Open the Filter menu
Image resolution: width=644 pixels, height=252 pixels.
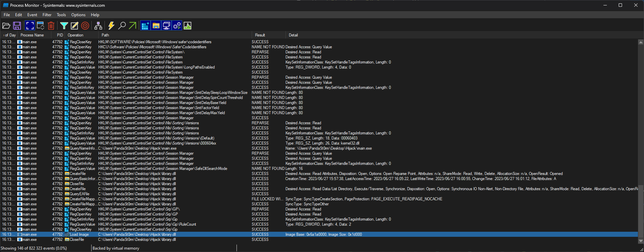coord(47,15)
